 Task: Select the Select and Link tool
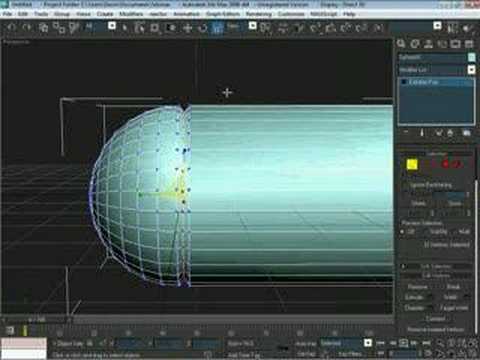click(x=43, y=28)
